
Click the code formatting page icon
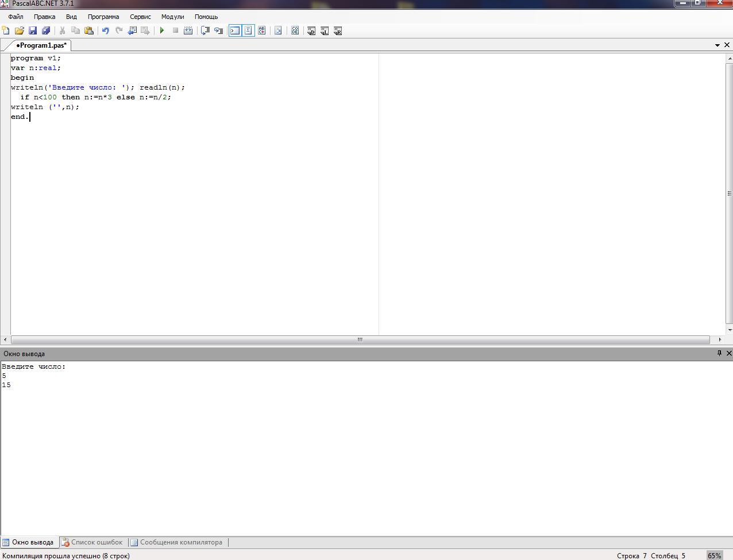pos(278,30)
